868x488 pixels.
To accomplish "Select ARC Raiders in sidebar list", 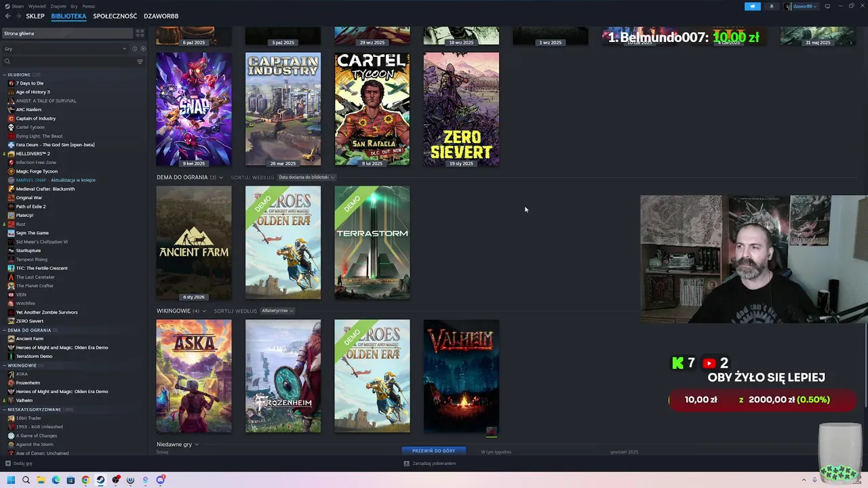I will [x=28, y=110].
